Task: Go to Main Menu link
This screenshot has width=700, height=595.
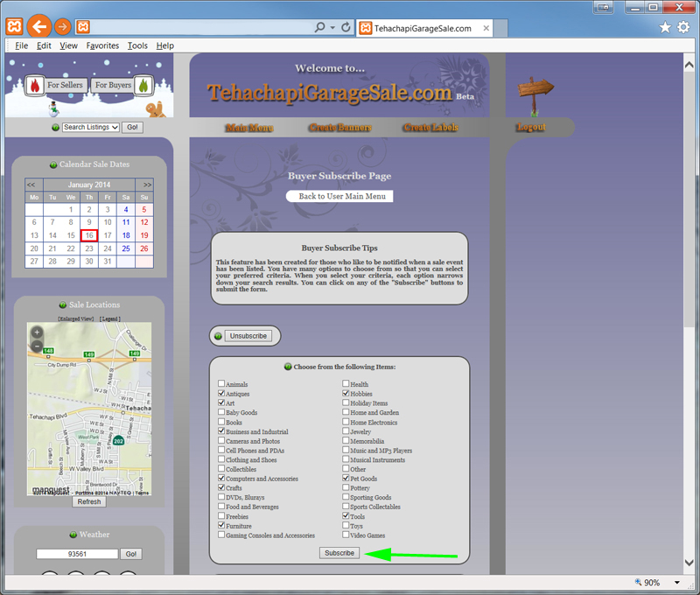Action: point(249,128)
